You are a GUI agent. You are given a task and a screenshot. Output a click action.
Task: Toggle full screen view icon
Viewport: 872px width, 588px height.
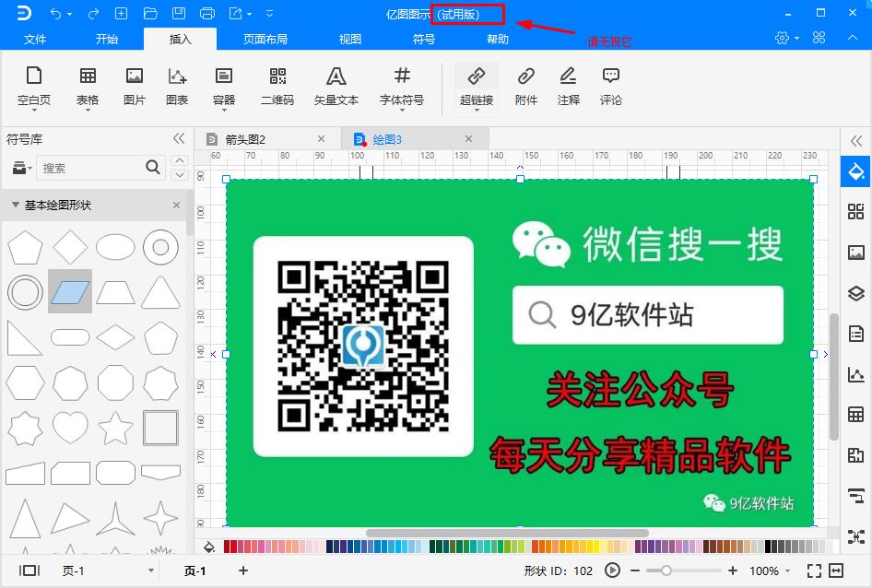[814, 570]
